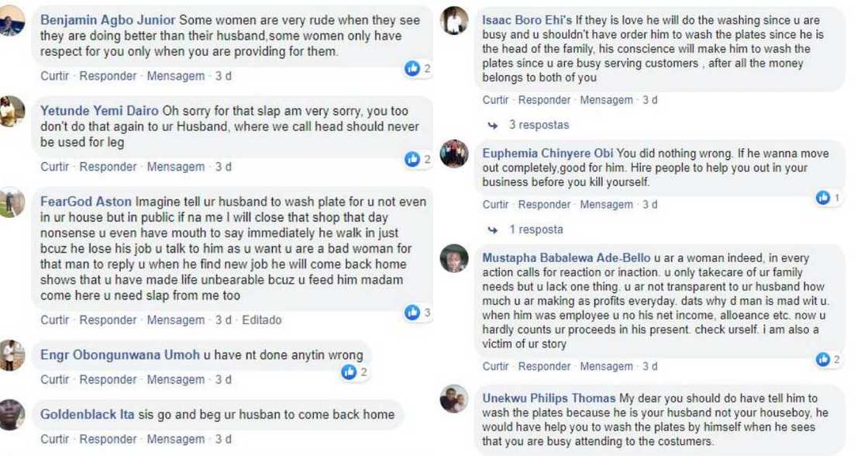868x456 pixels.
Task: Open Euphemia Chinyere Obi's profile avatar
Action: (x=454, y=154)
